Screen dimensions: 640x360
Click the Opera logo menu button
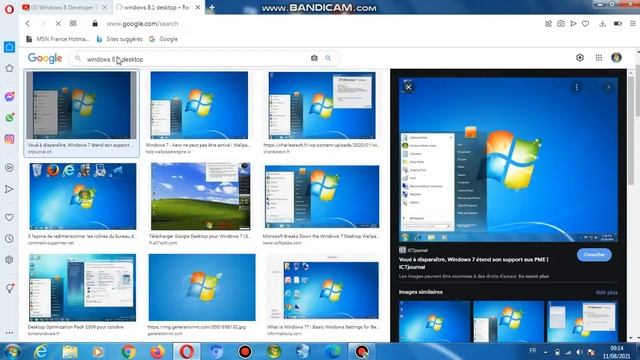click(x=9, y=8)
